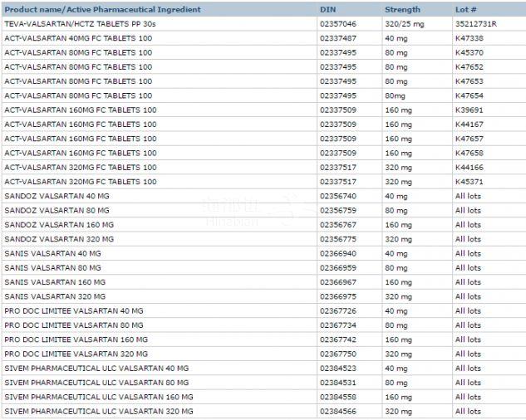Select PRO DOC LIMITEE VALSARTAN 80 MG

click(74, 325)
